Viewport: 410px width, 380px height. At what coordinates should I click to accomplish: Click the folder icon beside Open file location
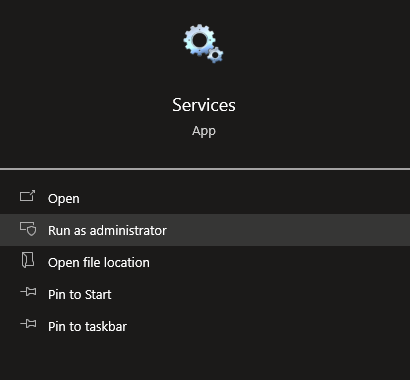pos(28,260)
